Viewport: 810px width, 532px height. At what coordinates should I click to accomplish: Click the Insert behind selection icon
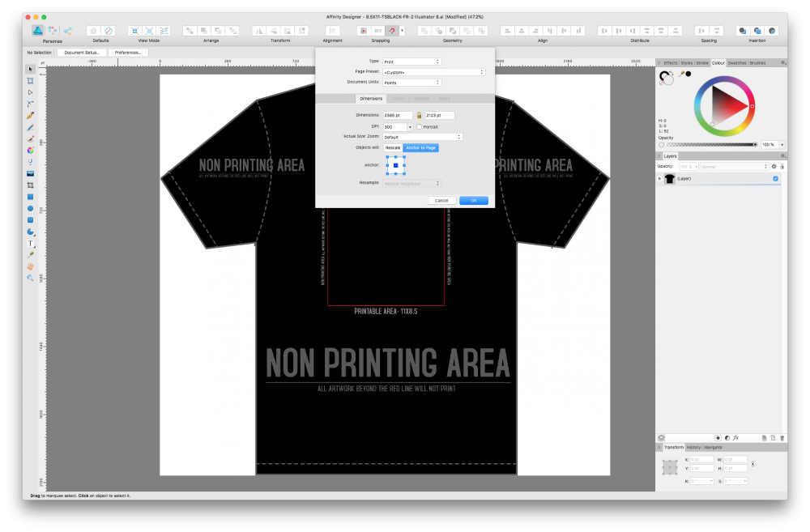pos(742,31)
